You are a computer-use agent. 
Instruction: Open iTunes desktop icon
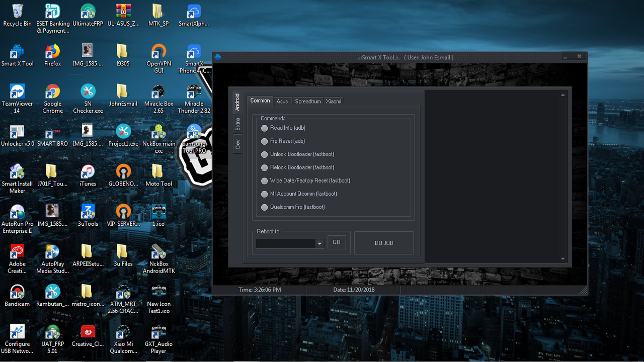click(x=88, y=175)
